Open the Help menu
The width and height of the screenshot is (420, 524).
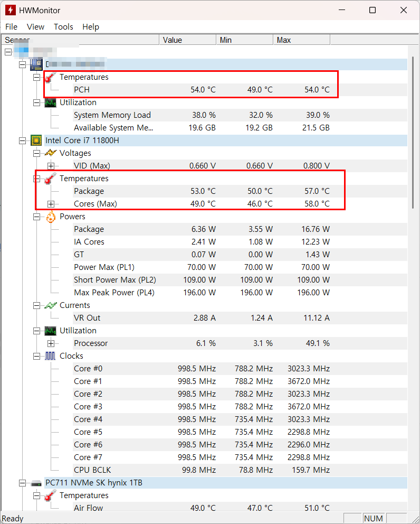(90, 27)
